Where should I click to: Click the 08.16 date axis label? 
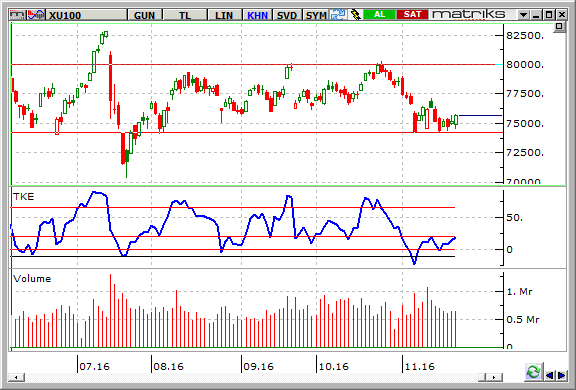click(x=169, y=366)
